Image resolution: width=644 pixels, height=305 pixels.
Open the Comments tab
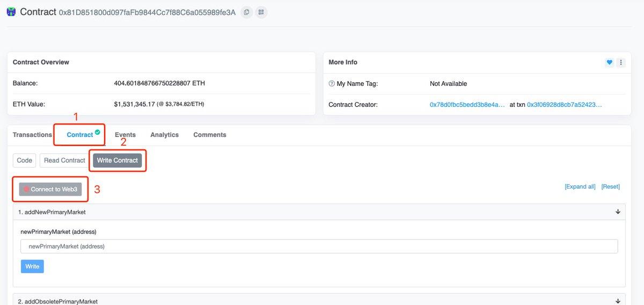tap(210, 135)
